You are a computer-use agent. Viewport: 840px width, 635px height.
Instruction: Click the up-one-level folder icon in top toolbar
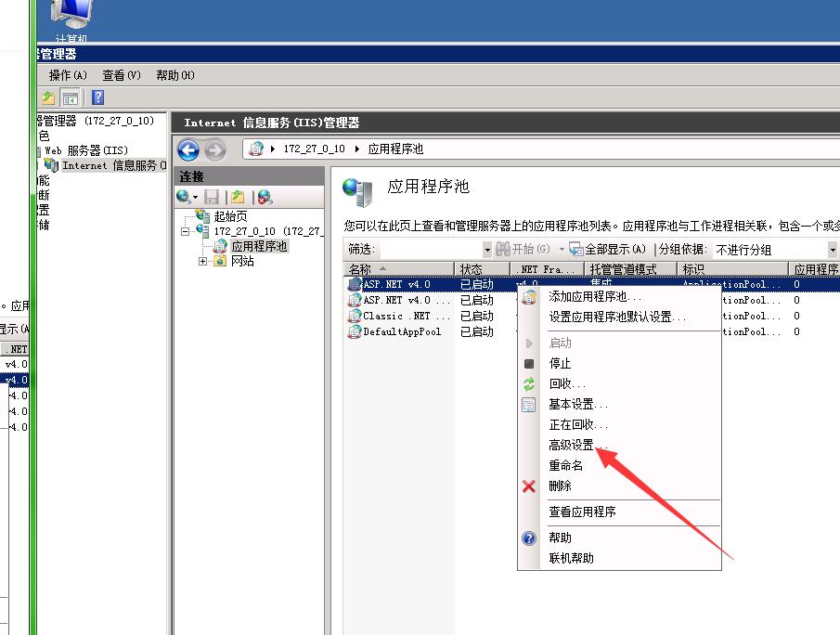(x=48, y=97)
